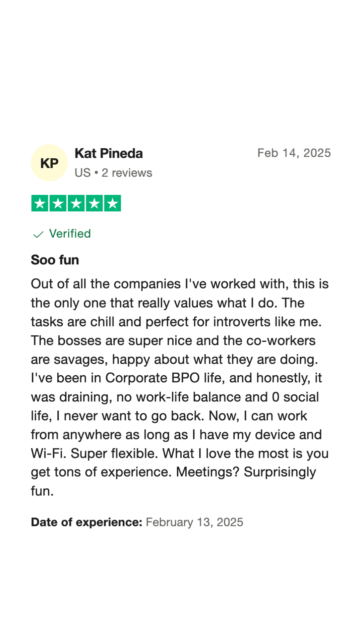
Task: Click the Verified label text
Action: (x=70, y=233)
